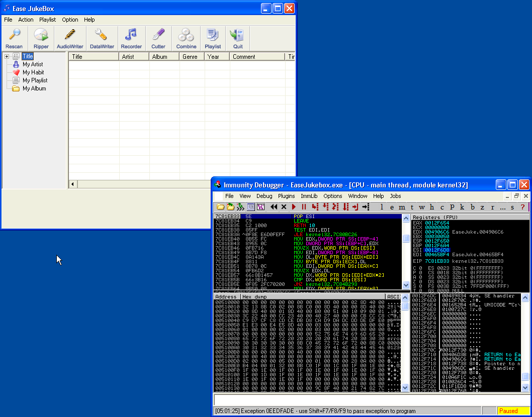Show Call stack with 'k' button
Viewport: 532px width, 417px height.
pyautogui.click(x=462, y=207)
